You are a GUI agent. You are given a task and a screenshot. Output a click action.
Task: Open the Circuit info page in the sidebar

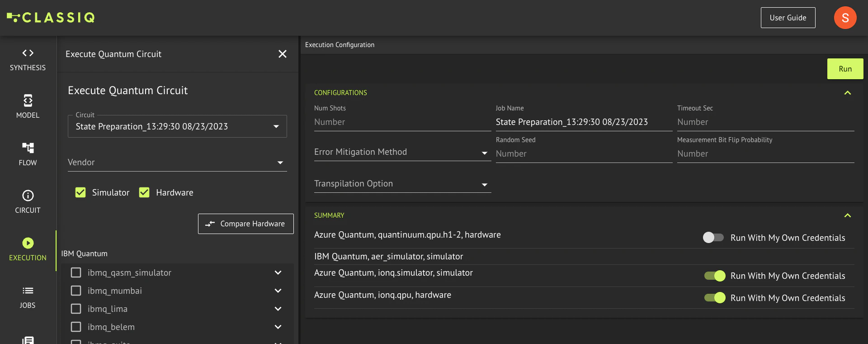[28, 202]
